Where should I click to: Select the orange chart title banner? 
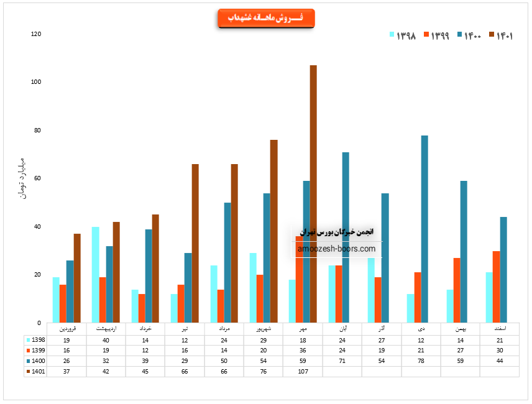266,19
